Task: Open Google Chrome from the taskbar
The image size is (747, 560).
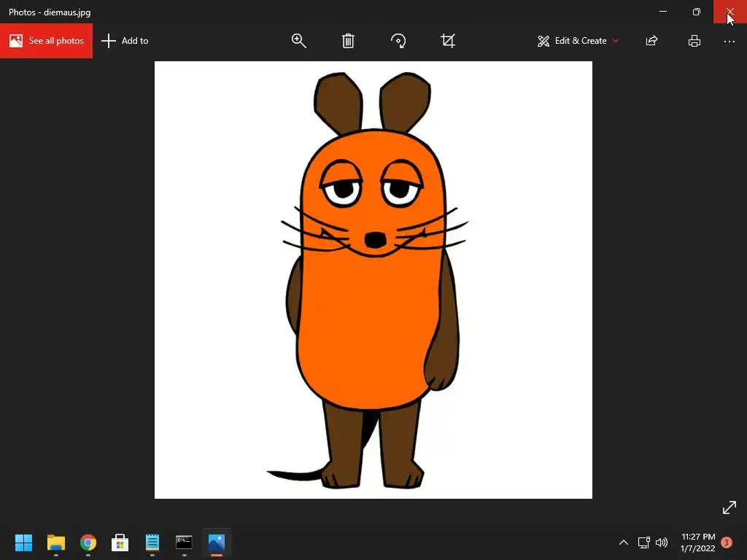Action: 88,542
